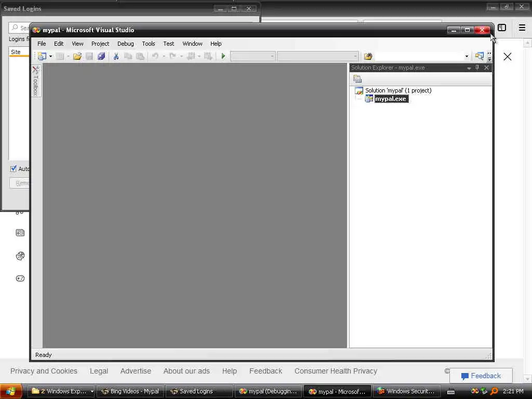Open the File menu
This screenshot has height=399, width=532.
pyautogui.click(x=42, y=44)
